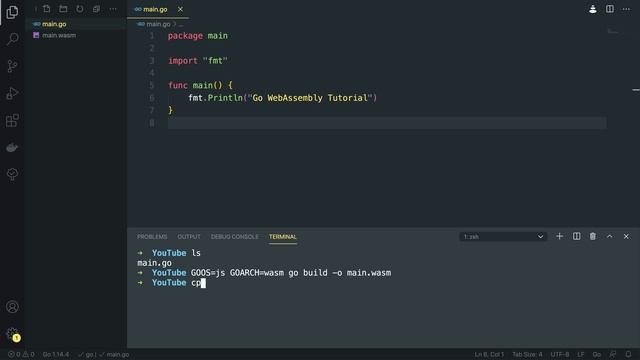Click Ln 8, Col 1 cursor position
The image size is (640, 360).
[489, 354]
